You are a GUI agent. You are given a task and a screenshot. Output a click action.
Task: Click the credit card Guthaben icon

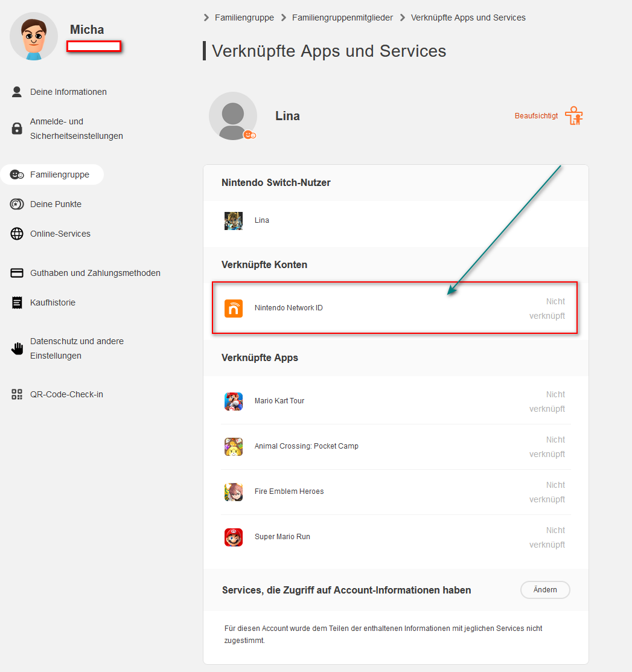pyautogui.click(x=17, y=273)
